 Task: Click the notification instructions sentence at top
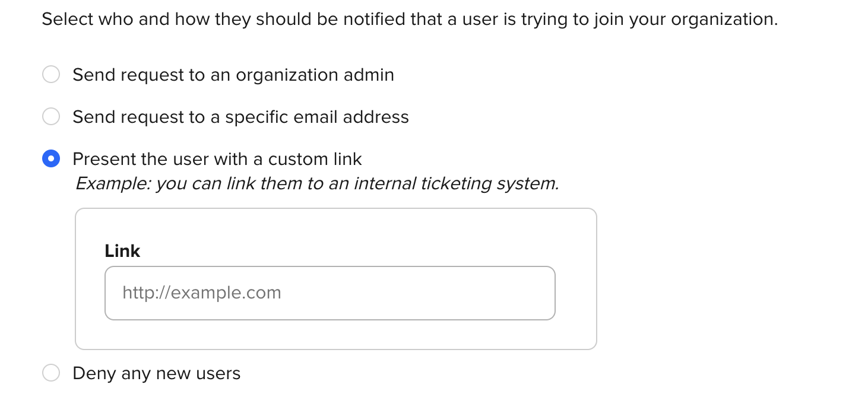[410, 20]
